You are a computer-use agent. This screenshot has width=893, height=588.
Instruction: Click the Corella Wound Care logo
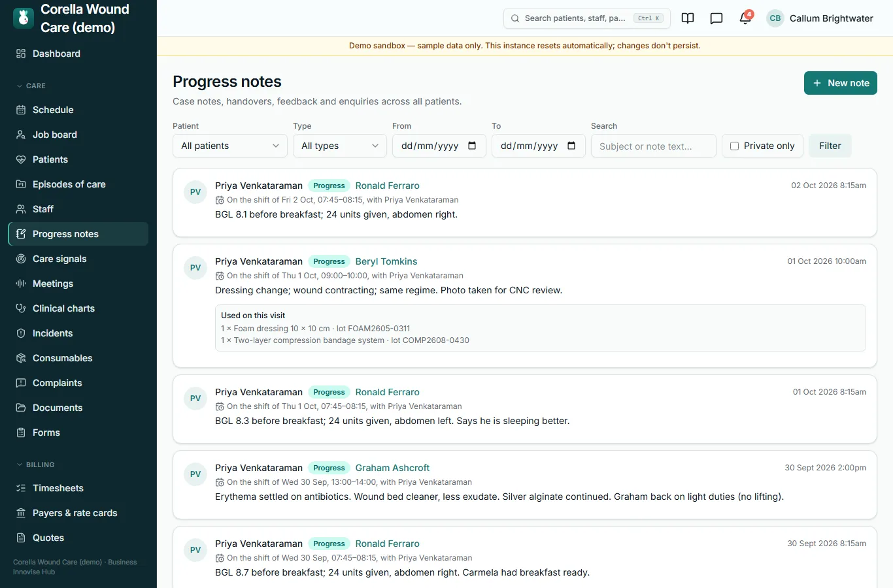point(24,18)
